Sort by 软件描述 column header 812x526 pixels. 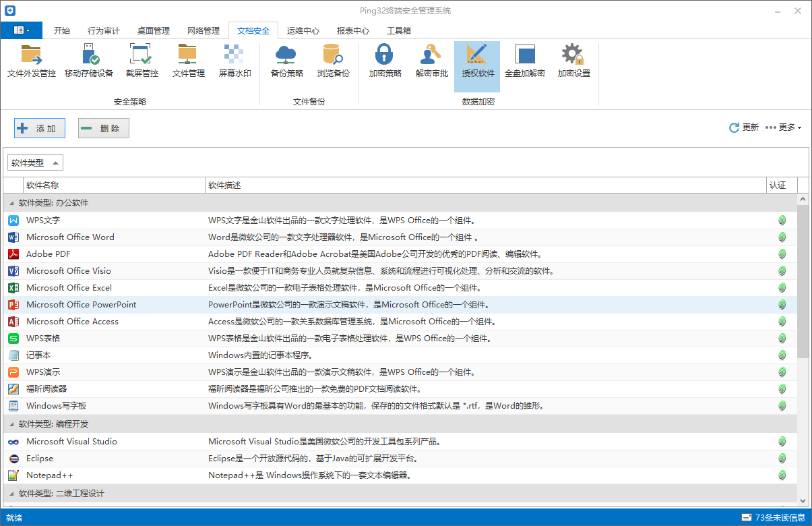(x=486, y=185)
